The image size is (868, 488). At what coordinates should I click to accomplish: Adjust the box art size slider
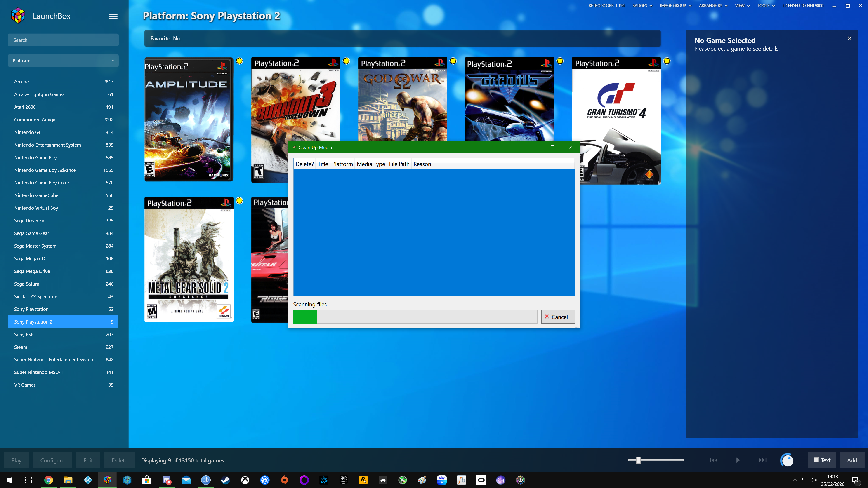click(x=638, y=460)
